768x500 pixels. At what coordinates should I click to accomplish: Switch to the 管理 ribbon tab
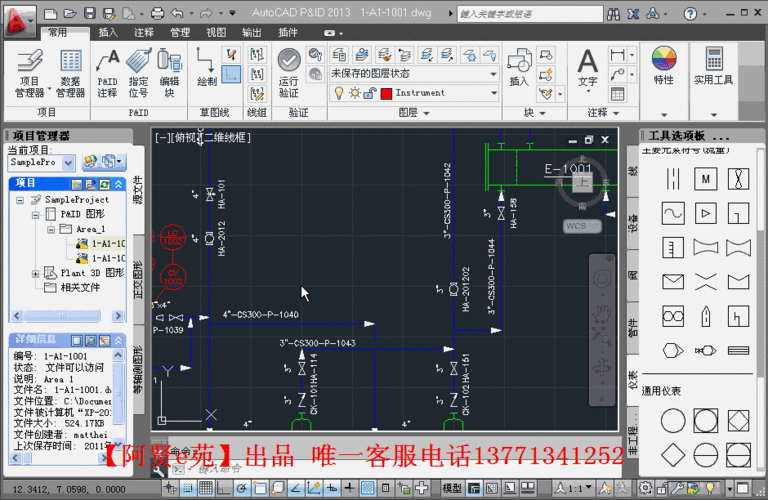click(x=180, y=33)
